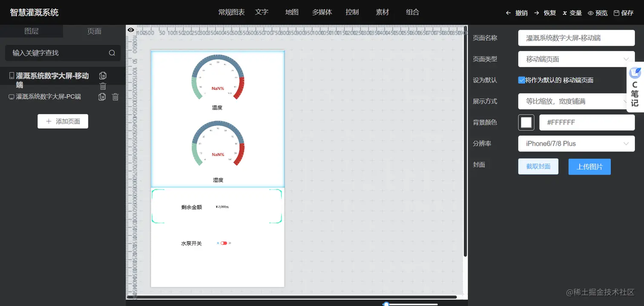The image size is (644, 306).
Task: Open the 分辨率 iPhone6/7/8 Plus dropdown
Action: click(x=576, y=144)
